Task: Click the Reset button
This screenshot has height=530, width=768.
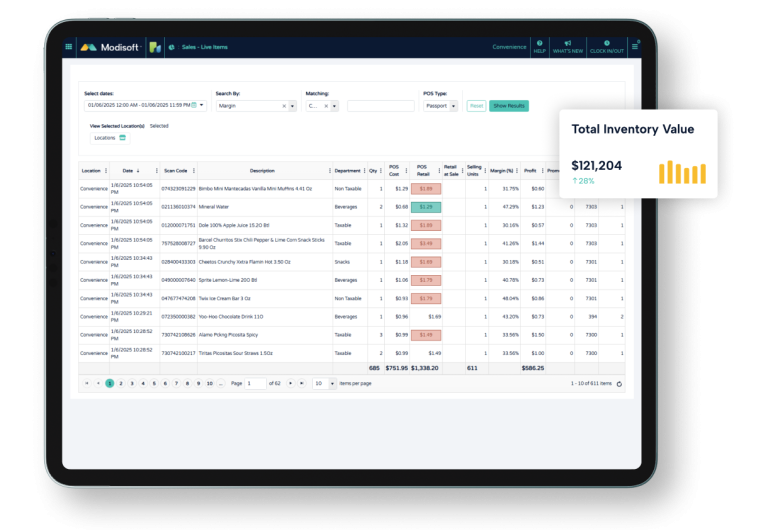Action: tap(476, 105)
